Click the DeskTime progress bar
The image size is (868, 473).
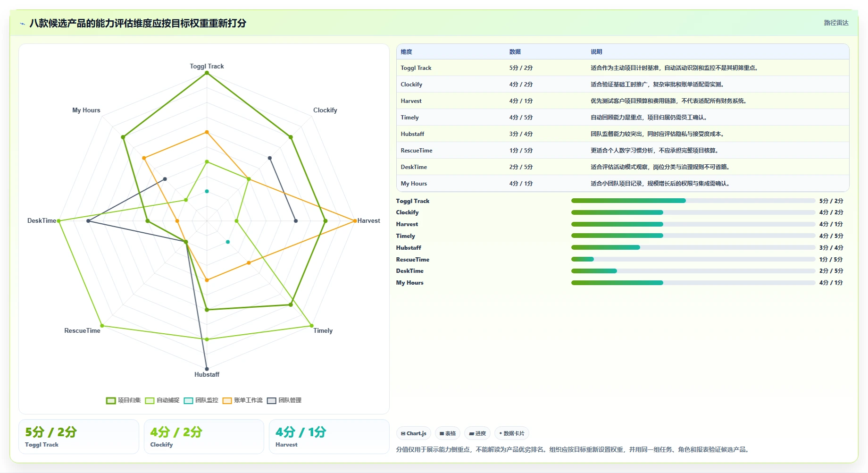[693, 271]
